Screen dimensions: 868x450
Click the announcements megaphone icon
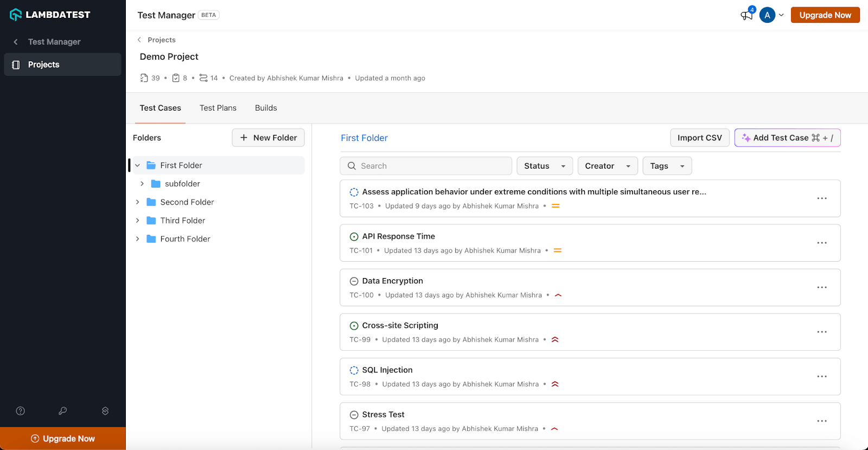pos(746,15)
